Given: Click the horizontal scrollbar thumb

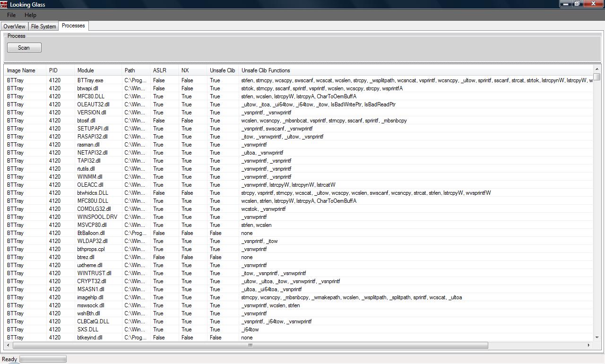Looking at the screenshot, I should (x=250, y=345).
